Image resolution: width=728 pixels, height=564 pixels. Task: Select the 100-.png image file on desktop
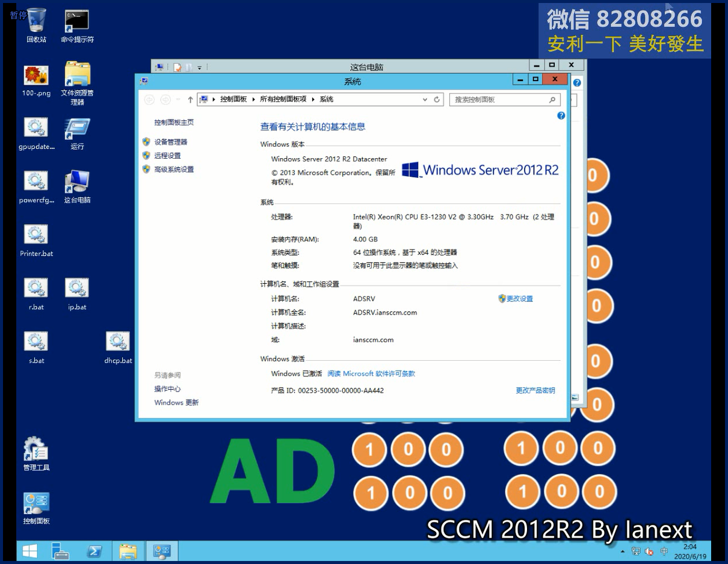click(x=36, y=80)
